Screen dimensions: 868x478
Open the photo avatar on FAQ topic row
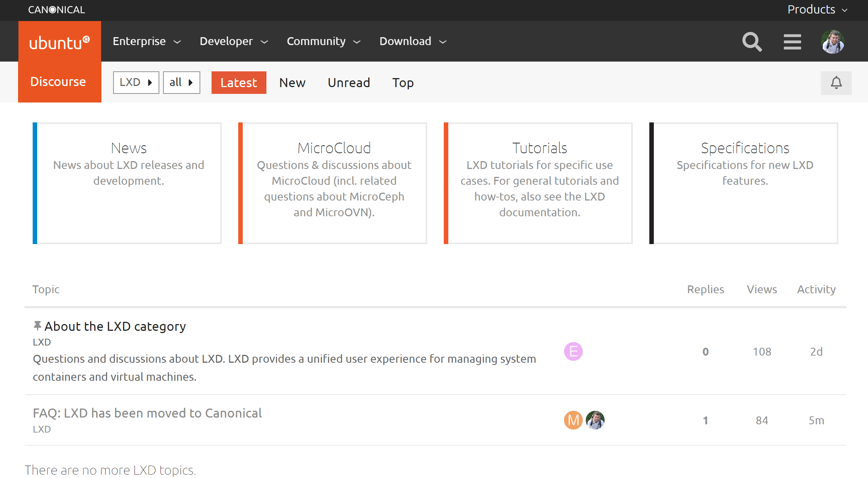pos(595,420)
